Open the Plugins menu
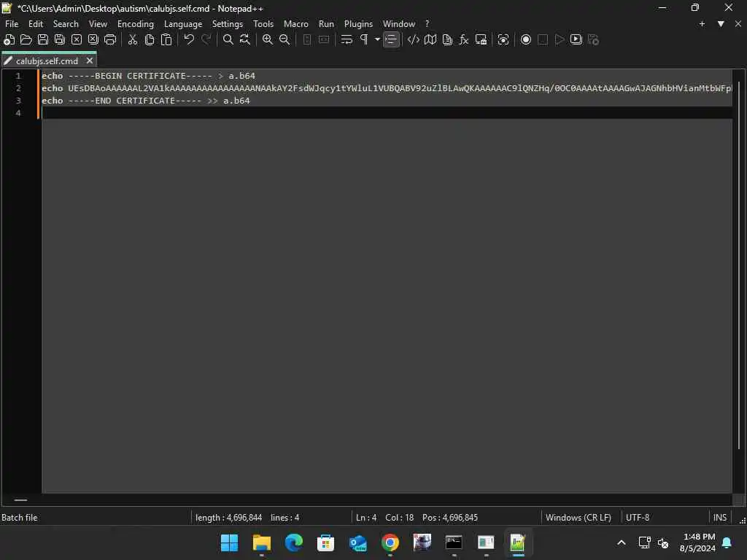Screen dimensions: 747x560 tap(358, 24)
